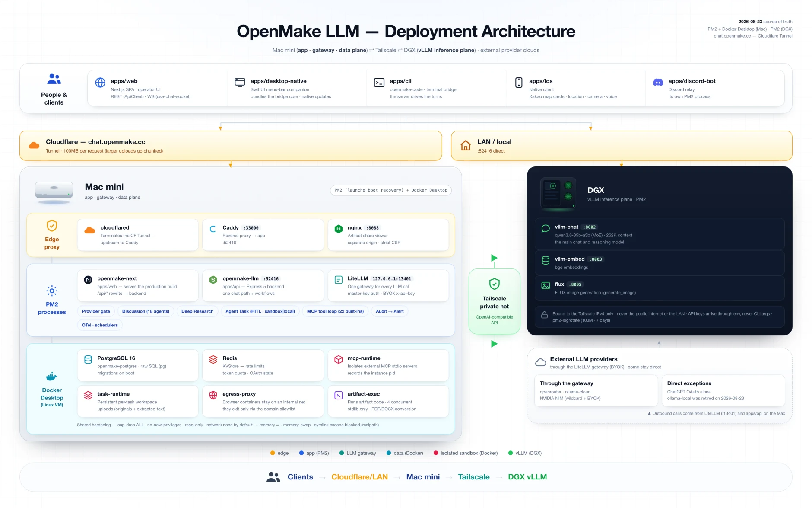812x508 pixels.
Task: Click the 2026-08-23 source of truth text
Action: coord(765,22)
